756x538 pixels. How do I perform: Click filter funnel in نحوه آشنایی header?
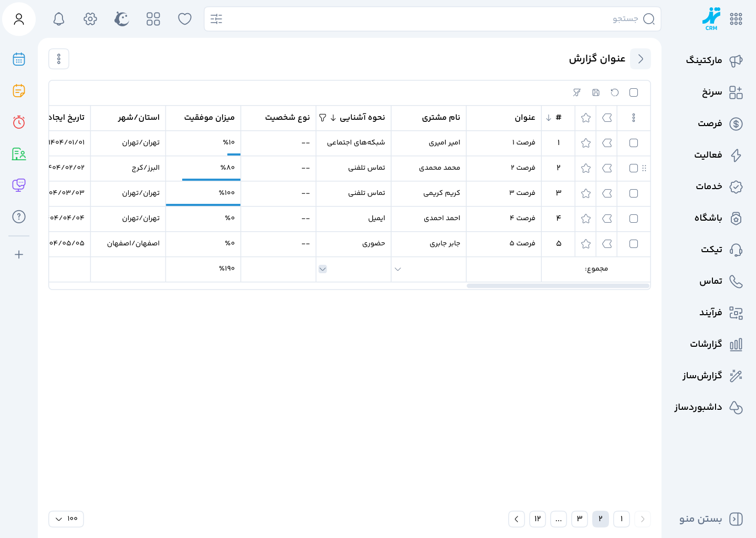tap(323, 118)
